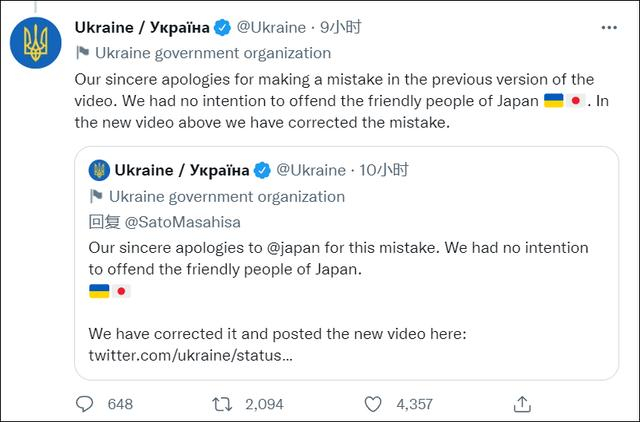Click the 4,357 likes count
This screenshot has width=640, height=422.
point(412,403)
